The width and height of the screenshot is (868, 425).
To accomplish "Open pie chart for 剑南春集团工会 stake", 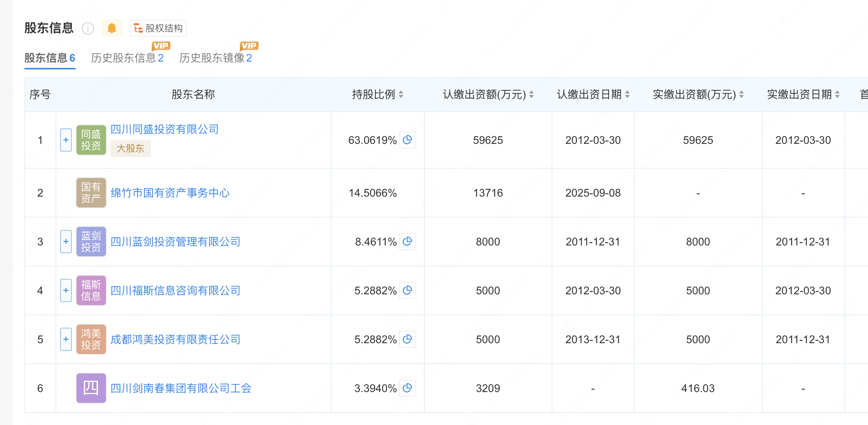I will click(x=407, y=388).
